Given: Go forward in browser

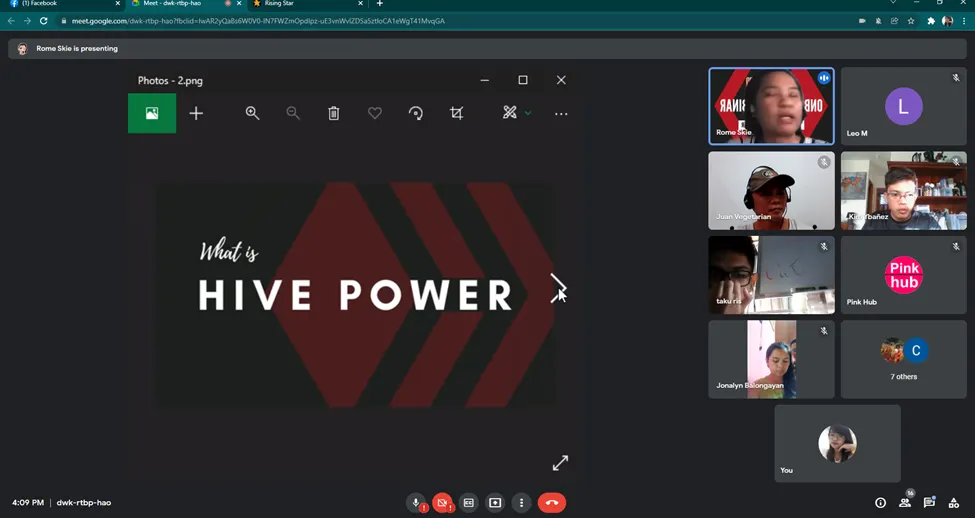Looking at the screenshot, I should pos(27,21).
